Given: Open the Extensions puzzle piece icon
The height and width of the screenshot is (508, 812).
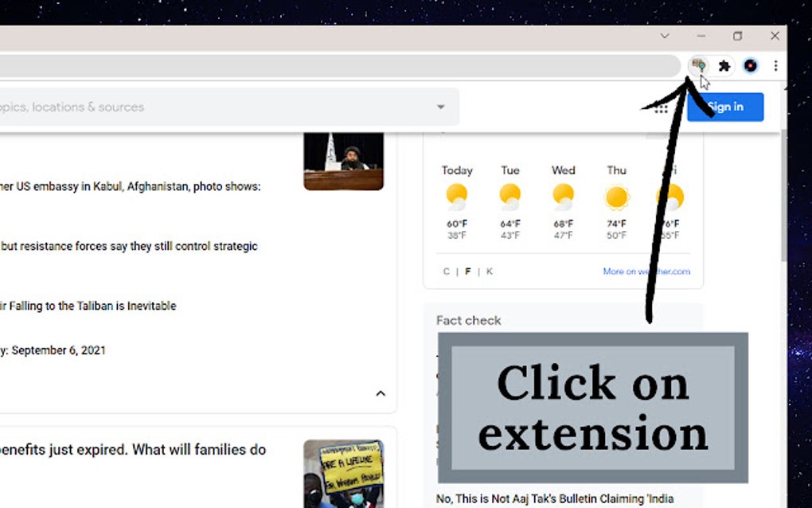Looking at the screenshot, I should tap(724, 66).
